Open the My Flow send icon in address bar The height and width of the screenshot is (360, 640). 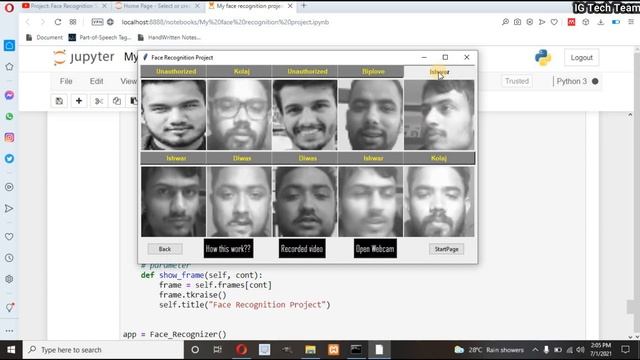[x=542, y=22]
